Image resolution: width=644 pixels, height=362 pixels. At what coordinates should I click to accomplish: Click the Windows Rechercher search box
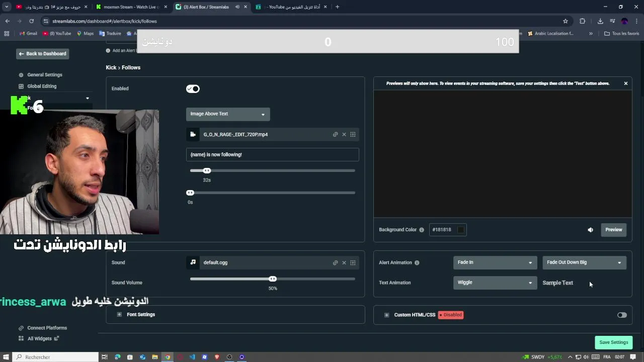pyautogui.click(x=55, y=357)
